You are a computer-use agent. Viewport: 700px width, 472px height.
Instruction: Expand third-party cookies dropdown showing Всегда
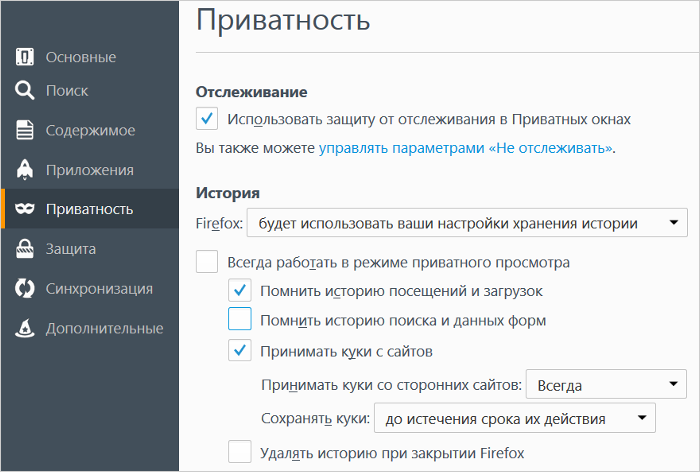(606, 384)
